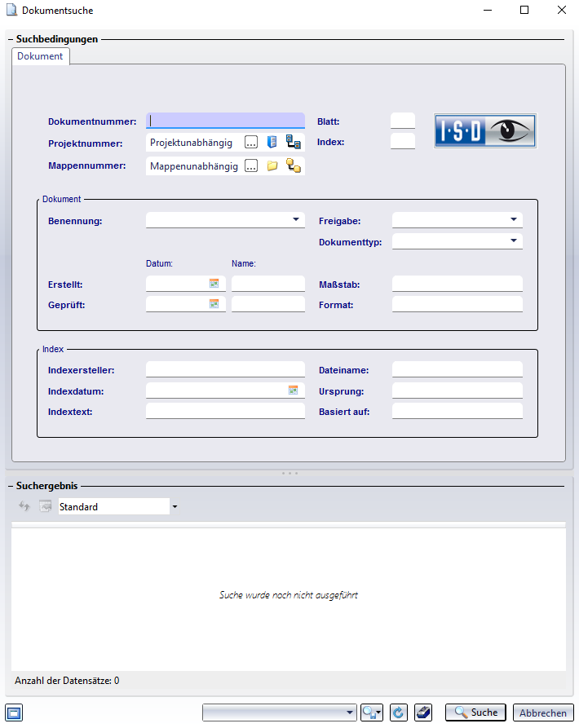Click the Geprüft Name input field
The height and width of the screenshot is (728, 579).
click(x=268, y=304)
